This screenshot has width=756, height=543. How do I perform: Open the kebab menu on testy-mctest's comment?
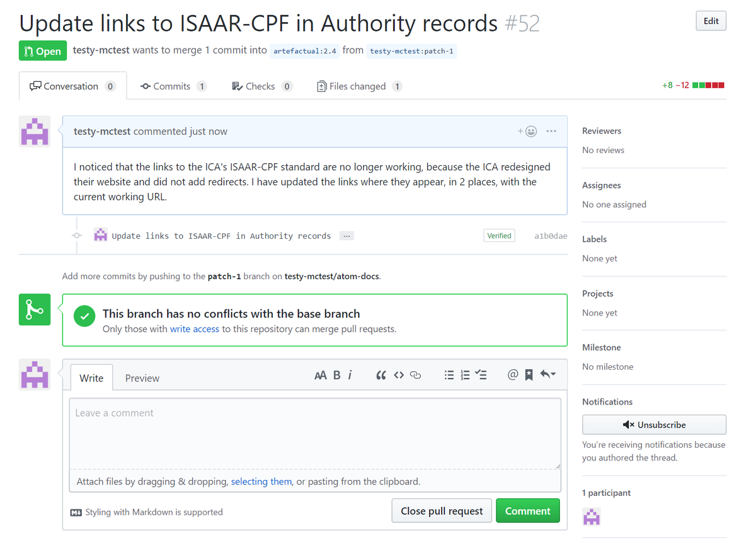pyautogui.click(x=551, y=131)
